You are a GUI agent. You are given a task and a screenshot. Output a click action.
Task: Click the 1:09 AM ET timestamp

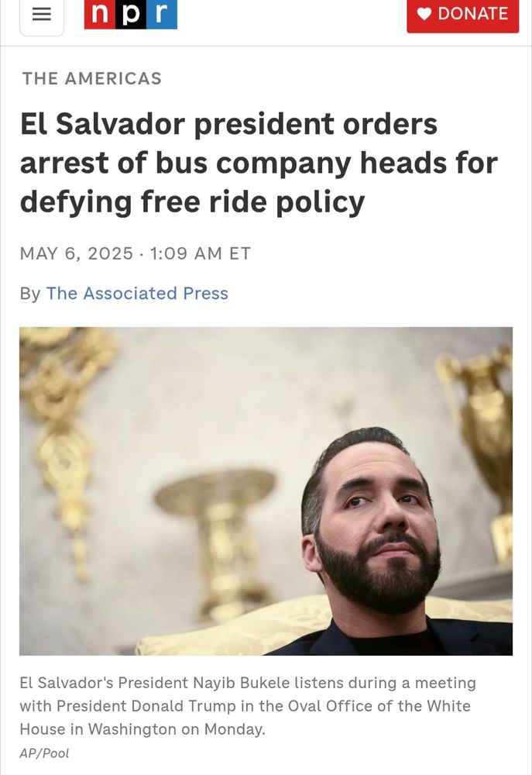(x=200, y=253)
